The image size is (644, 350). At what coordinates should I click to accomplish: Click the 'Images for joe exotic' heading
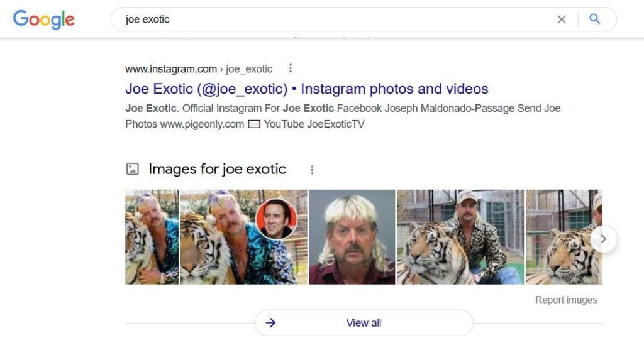(217, 169)
